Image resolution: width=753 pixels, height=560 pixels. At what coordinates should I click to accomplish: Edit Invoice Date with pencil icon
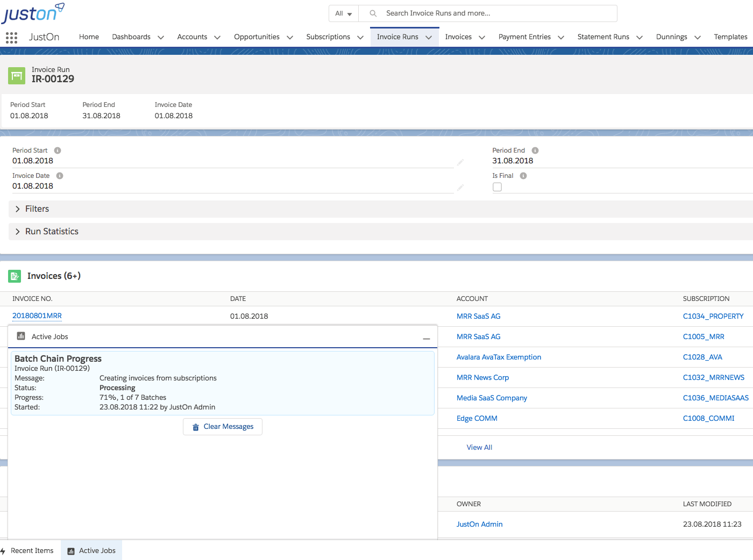tap(460, 187)
